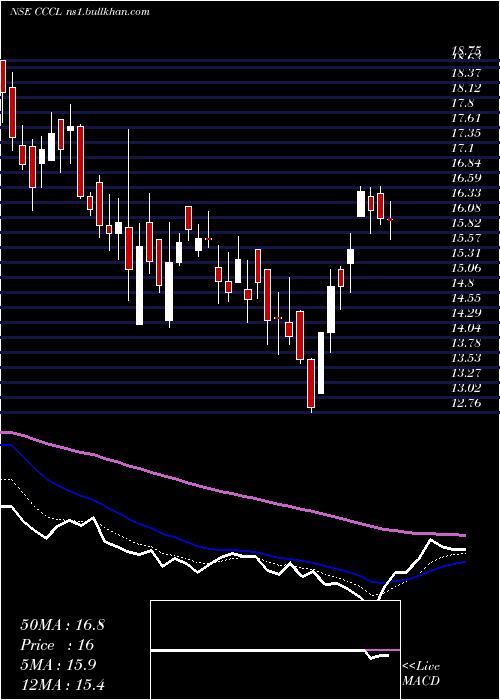The height and width of the screenshot is (700, 500).
Task: Click the 15.82 price level label
Action: click(x=467, y=223)
